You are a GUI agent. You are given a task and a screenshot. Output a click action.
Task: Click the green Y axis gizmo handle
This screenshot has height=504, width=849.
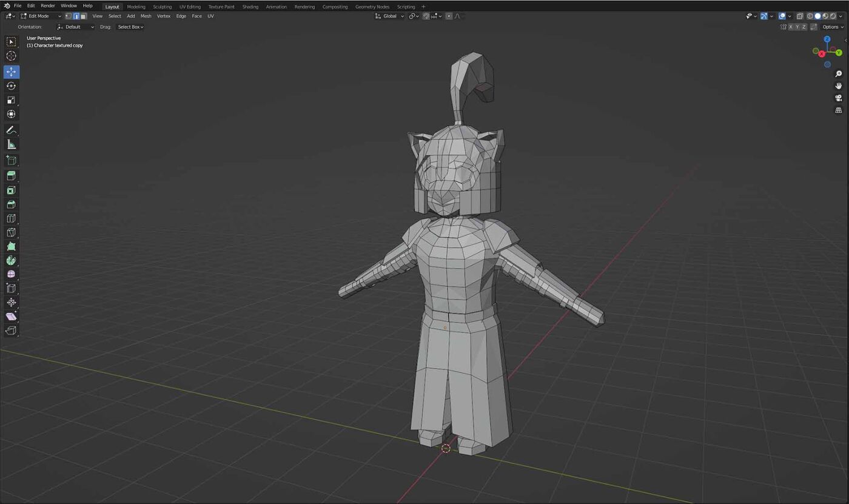[x=839, y=53]
